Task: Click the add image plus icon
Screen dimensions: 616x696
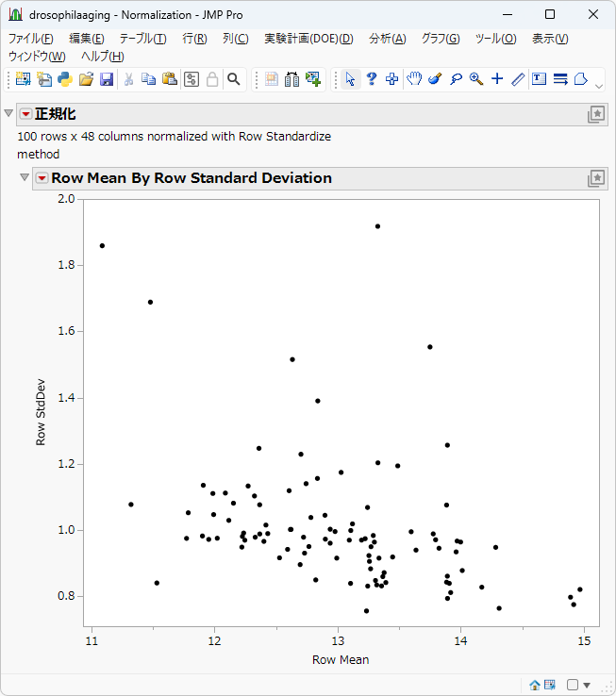Action: 313,79
